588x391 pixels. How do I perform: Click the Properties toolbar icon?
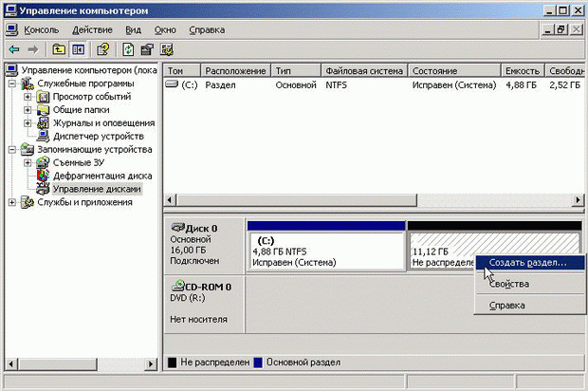(x=147, y=49)
